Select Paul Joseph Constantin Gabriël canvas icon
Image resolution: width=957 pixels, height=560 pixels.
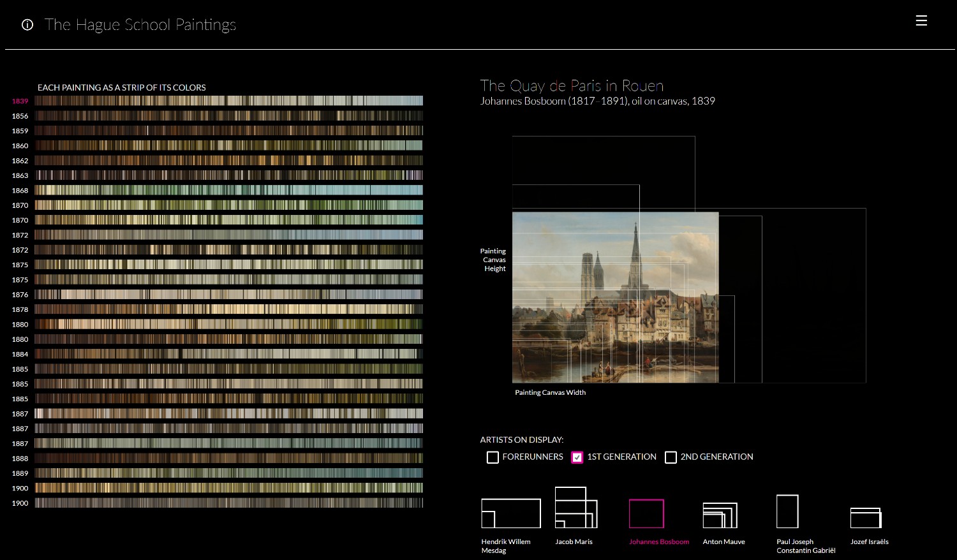pos(787,512)
